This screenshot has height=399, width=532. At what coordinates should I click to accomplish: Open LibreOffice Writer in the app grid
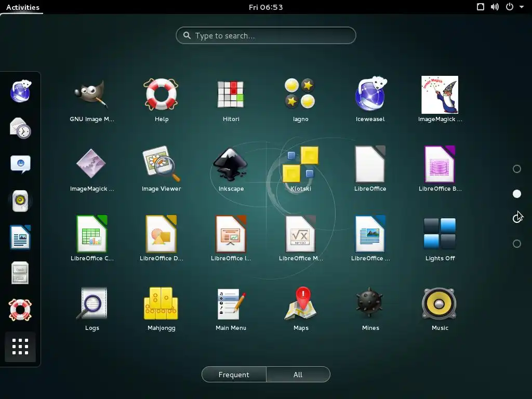pyautogui.click(x=370, y=239)
